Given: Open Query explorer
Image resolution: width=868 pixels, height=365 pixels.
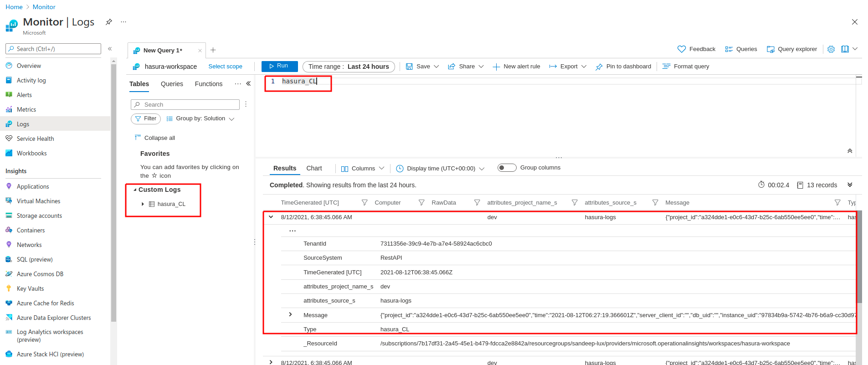Looking at the screenshot, I should coord(791,49).
